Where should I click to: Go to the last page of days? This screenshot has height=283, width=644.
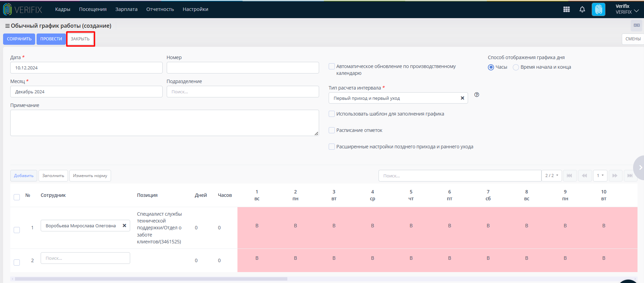click(x=630, y=176)
